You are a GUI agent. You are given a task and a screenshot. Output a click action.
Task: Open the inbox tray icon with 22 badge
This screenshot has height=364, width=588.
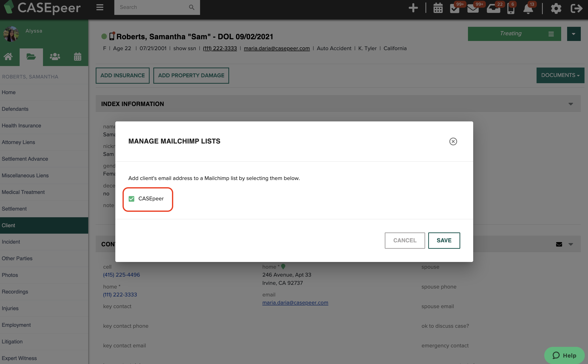coord(493,9)
